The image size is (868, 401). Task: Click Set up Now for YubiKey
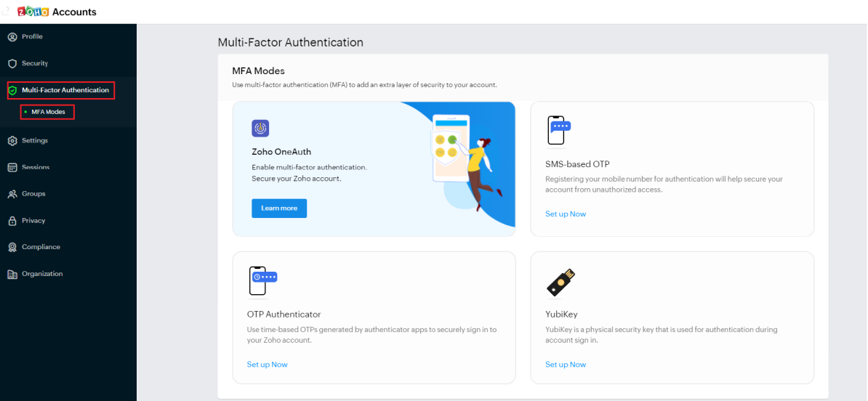tap(565, 365)
